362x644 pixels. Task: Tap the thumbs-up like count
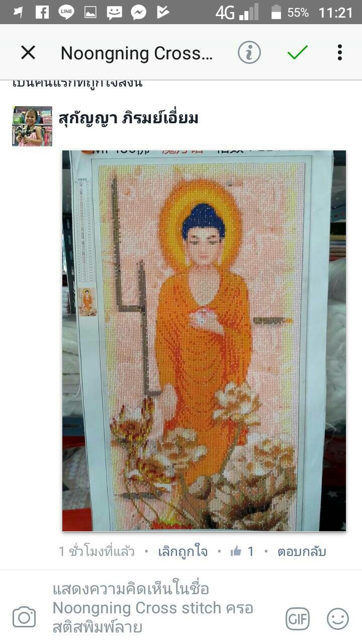(242, 551)
